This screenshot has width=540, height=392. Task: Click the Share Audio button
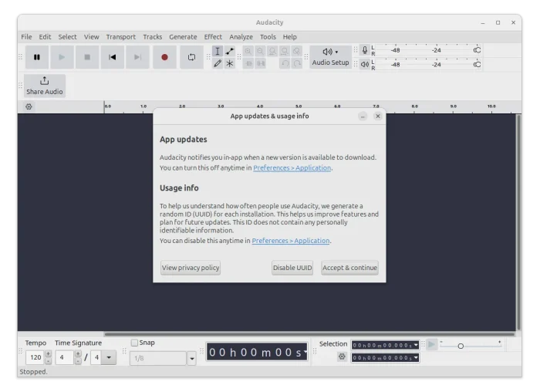pyautogui.click(x=45, y=86)
